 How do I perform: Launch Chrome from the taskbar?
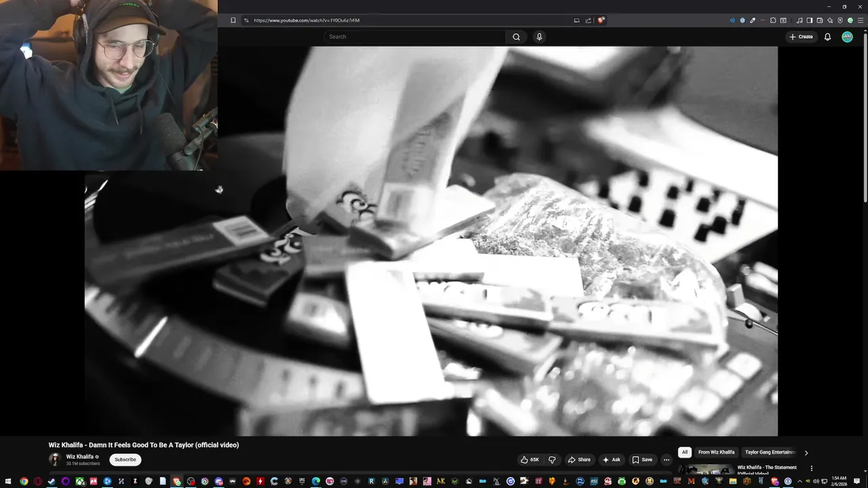click(24, 482)
